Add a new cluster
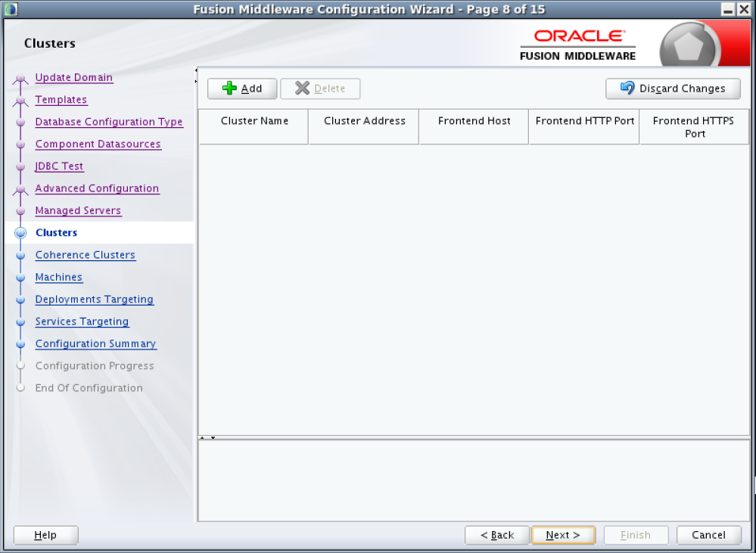 click(x=242, y=89)
